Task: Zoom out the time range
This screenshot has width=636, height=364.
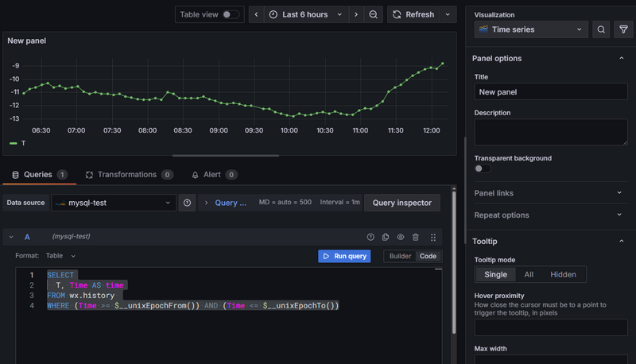Action: [x=373, y=14]
